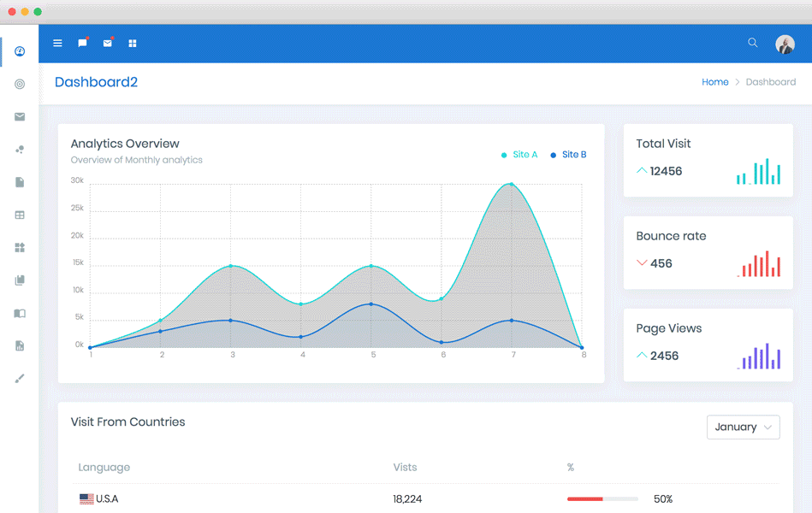Toggle the Site B legend series
The image size is (812, 513).
pyautogui.click(x=568, y=155)
